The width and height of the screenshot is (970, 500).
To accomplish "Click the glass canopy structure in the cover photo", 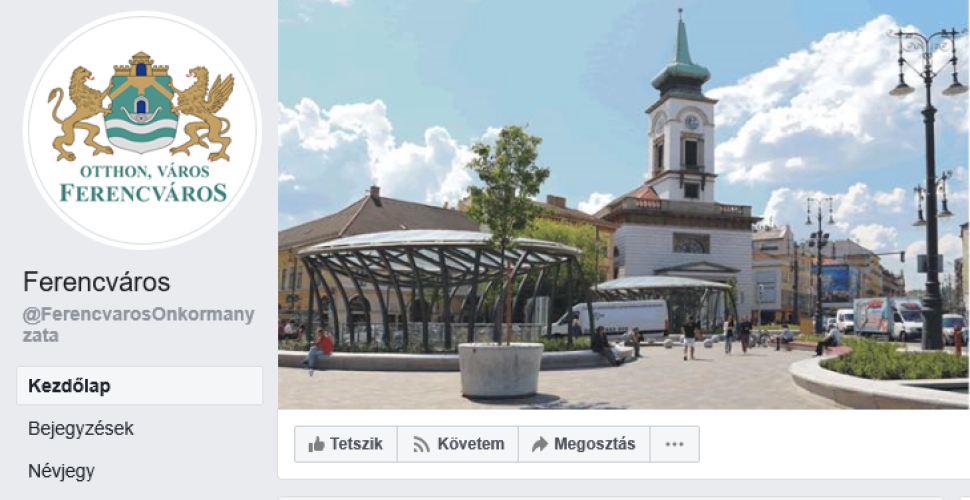I will click(x=439, y=287).
